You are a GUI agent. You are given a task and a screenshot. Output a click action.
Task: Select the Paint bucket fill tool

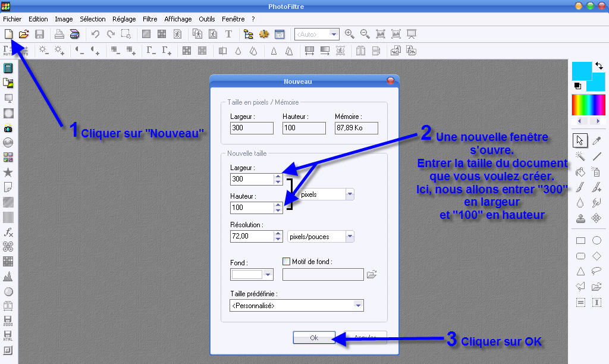pos(580,171)
